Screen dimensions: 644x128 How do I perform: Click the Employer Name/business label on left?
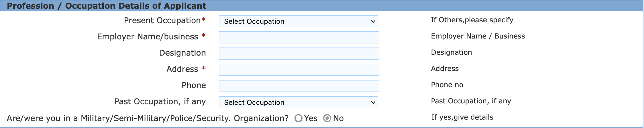[x=148, y=37]
